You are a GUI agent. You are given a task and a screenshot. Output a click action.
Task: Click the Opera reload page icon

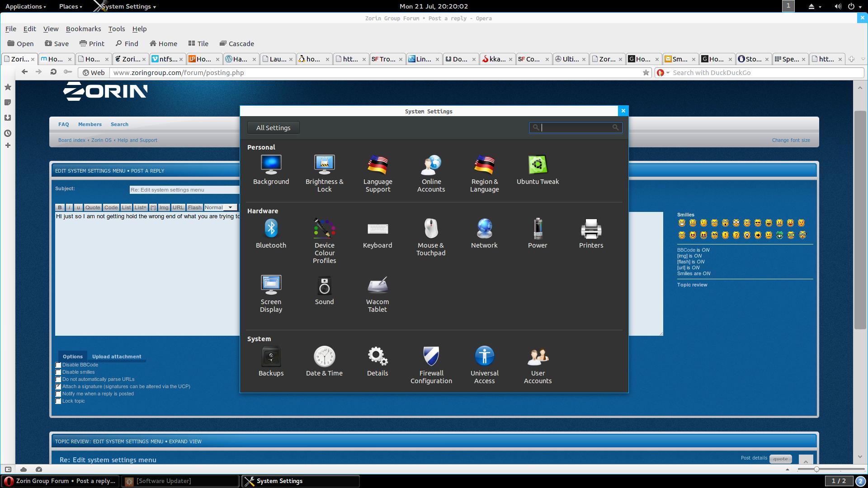pos(53,72)
